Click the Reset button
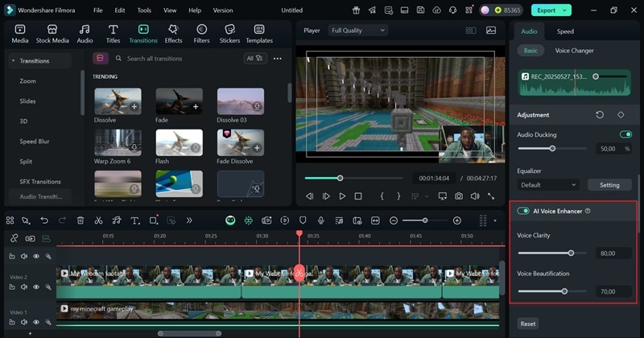644x338 pixels. (528, 324)
